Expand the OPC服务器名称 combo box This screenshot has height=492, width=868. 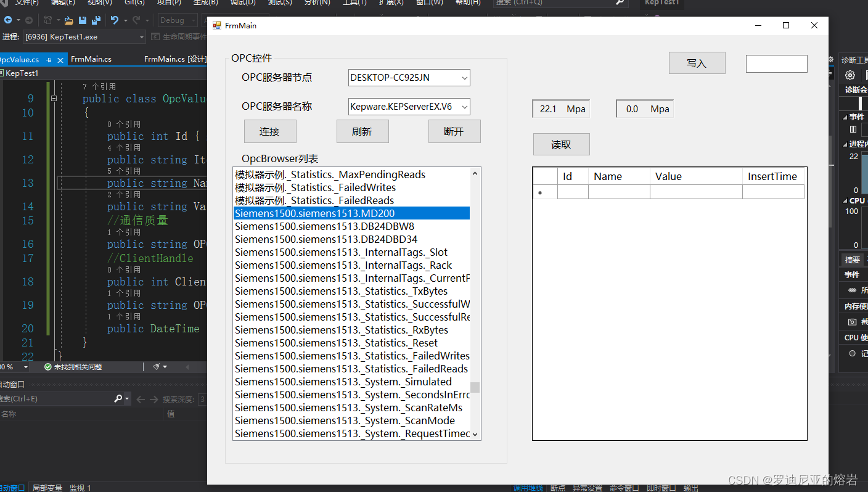click(x=464, y=107)
